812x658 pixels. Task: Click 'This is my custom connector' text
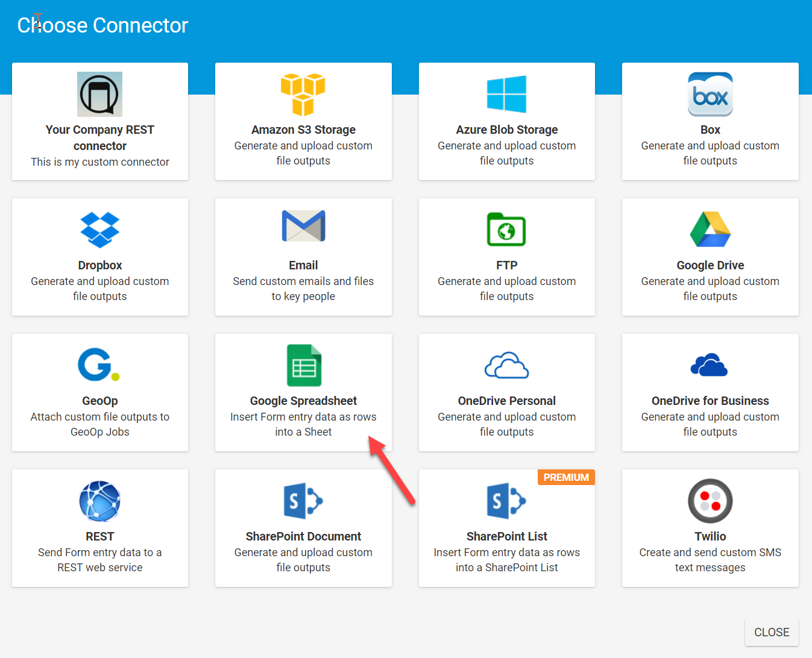click(x=100, y=162)
